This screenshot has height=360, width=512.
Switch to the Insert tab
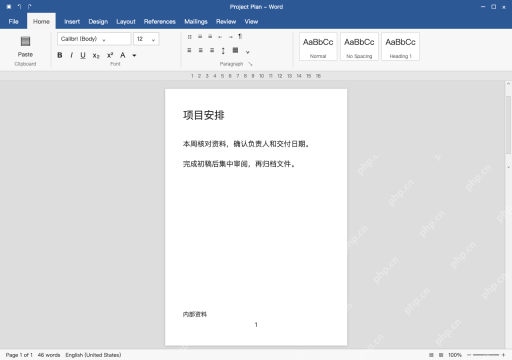pyautogui.click(x=72, y=22)
